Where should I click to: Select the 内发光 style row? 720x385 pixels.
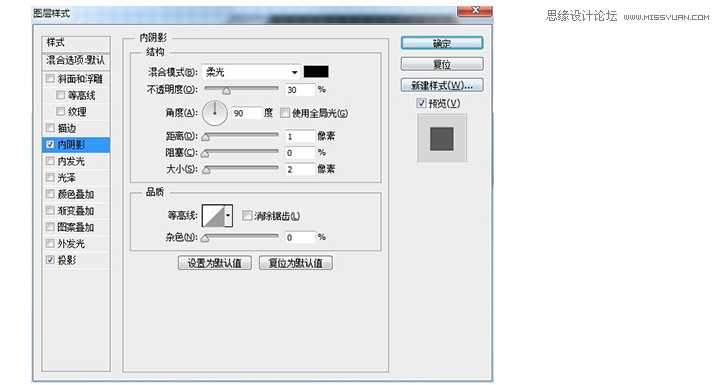pyautogui.click(x=76, y=161)
